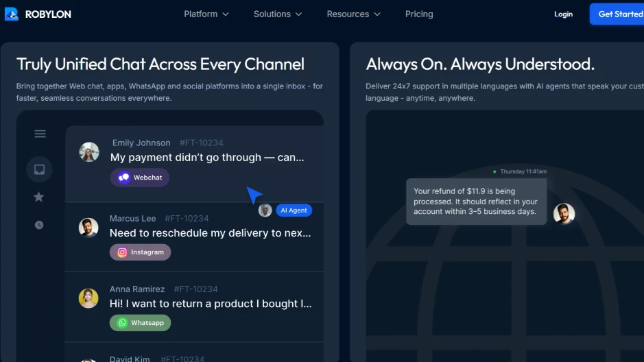This screenshot has width=644, height=362.
Task: Expand the Solutions dropdown menu
Action: click(278, 14)
